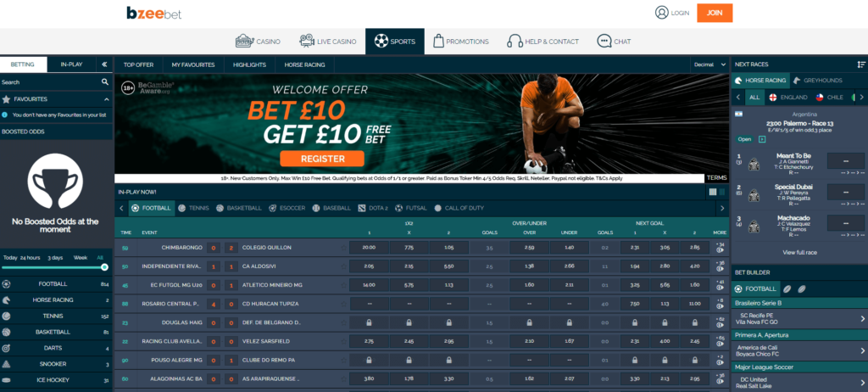This screenshot has height=392, width=868.
Task: Select Esoccer in the in-play sports bar
Action: pyautogui.click(x=287, y=208)
